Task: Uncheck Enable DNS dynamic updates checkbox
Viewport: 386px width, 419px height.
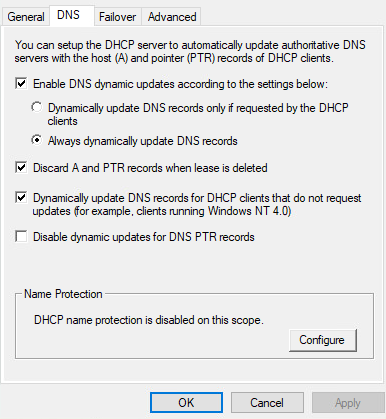Action: tap(21, 83)
